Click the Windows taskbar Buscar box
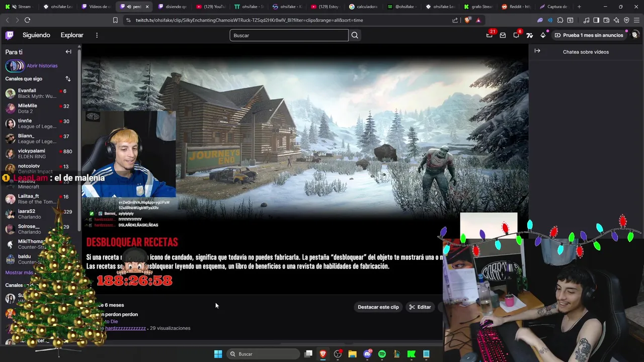644x362 pixels. [x=264, y=354]
